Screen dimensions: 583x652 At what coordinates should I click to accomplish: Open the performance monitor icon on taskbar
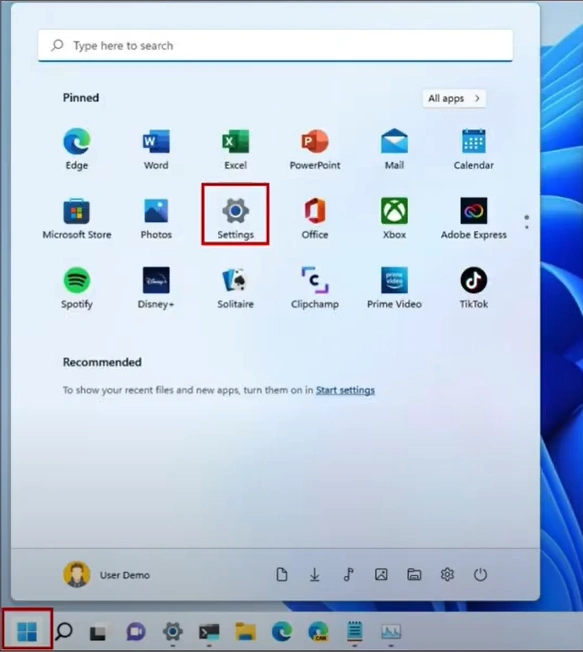[x=391, y=631]
